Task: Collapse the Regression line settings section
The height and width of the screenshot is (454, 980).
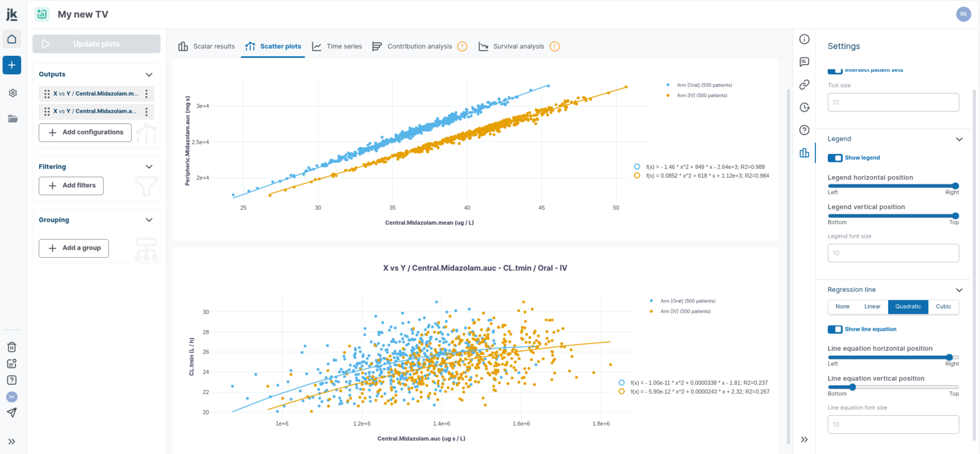Action: 959,290
